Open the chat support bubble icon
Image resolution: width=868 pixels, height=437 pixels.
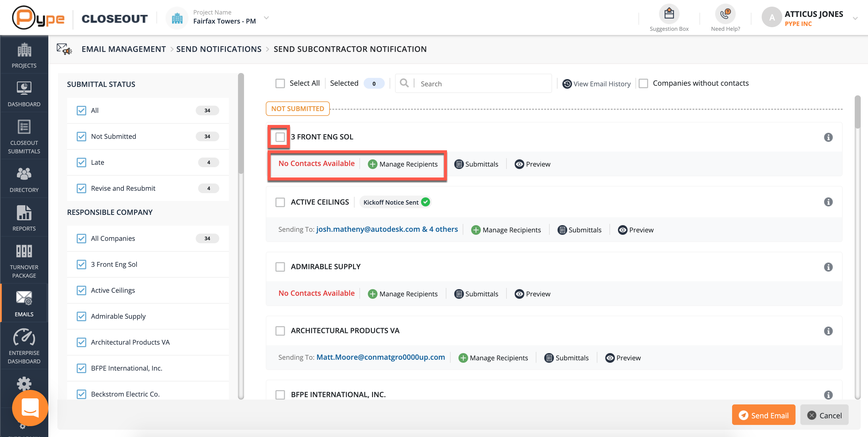[x=30, y=408]
